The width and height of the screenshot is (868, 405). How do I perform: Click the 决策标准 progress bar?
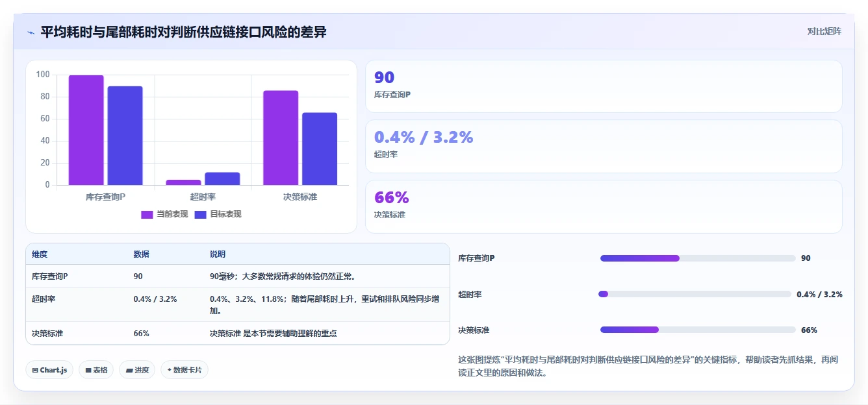(698, 330)
